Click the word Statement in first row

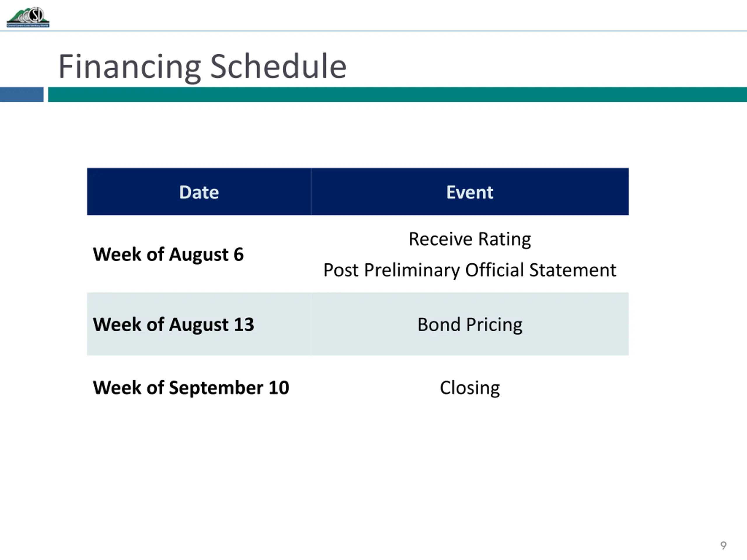pos(573,270)
